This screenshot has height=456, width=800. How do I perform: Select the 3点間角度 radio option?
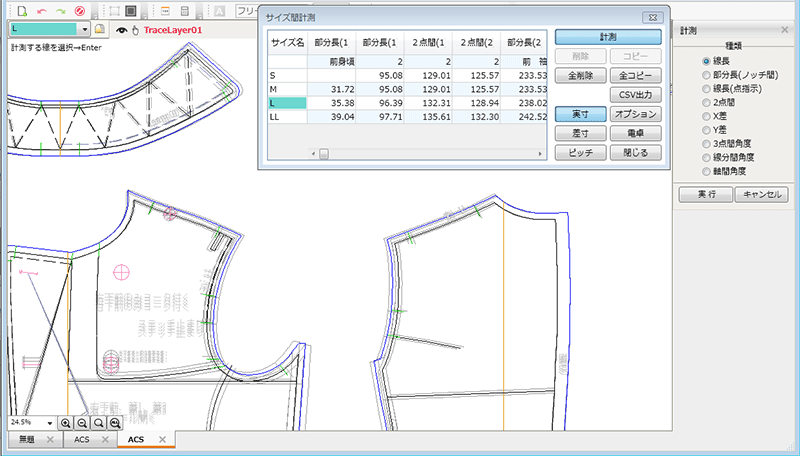[x=706, y=144]
